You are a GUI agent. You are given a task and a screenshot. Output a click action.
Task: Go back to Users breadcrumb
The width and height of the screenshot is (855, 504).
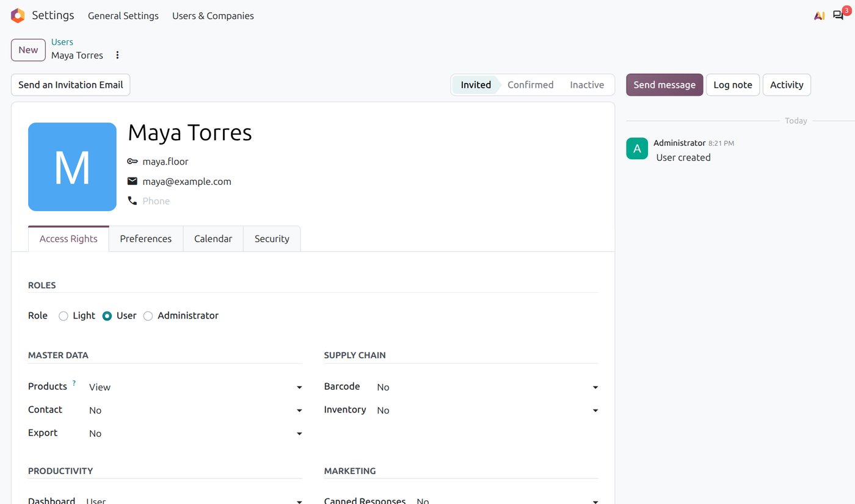point(62,42)
